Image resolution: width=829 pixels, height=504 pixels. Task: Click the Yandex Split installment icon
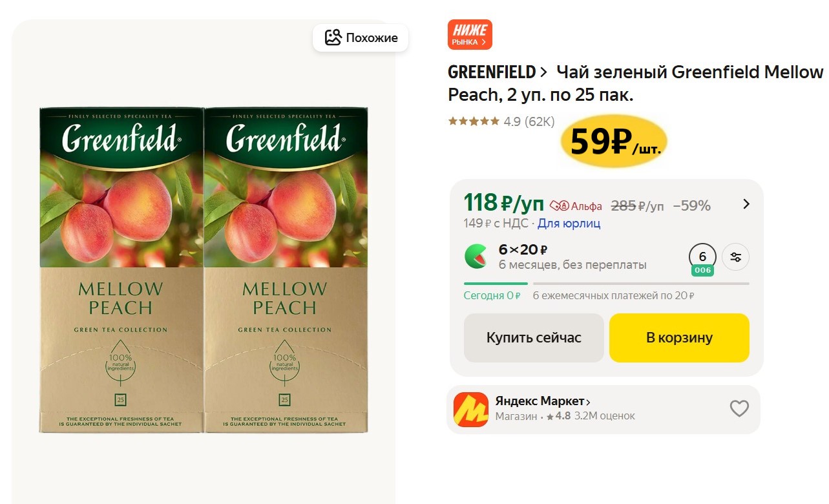click(x=476, y=257)
